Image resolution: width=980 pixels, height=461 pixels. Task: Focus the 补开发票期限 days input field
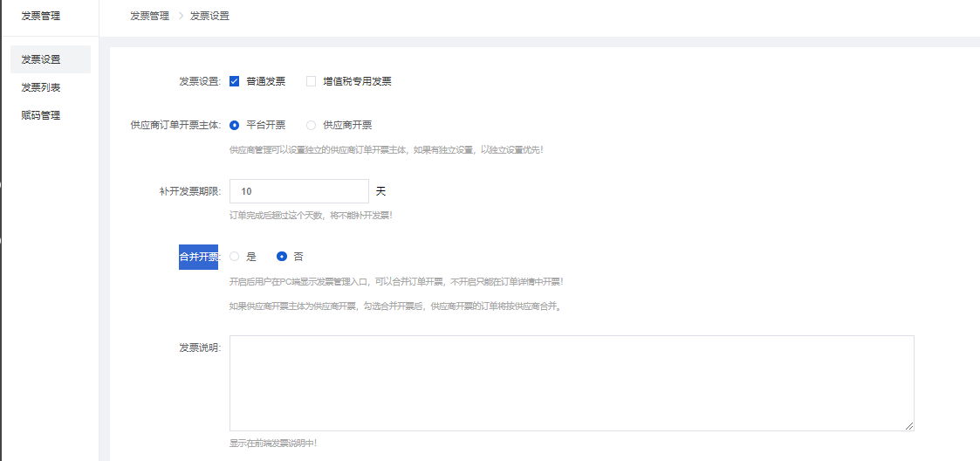[x=298, y=191]
